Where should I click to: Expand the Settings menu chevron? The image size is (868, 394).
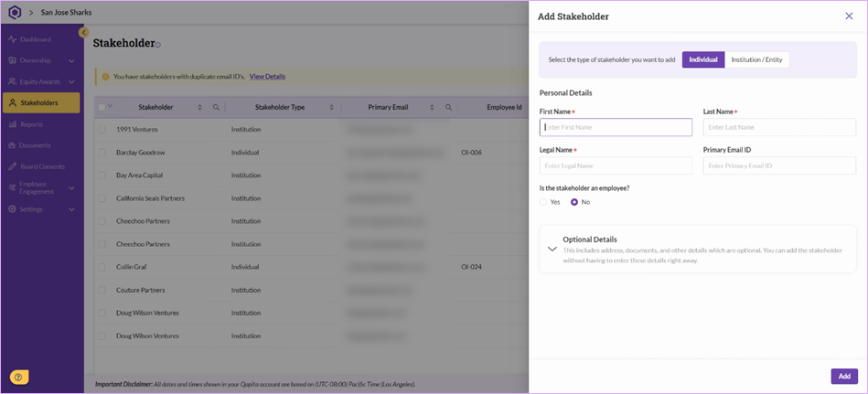tap(72, 209)
